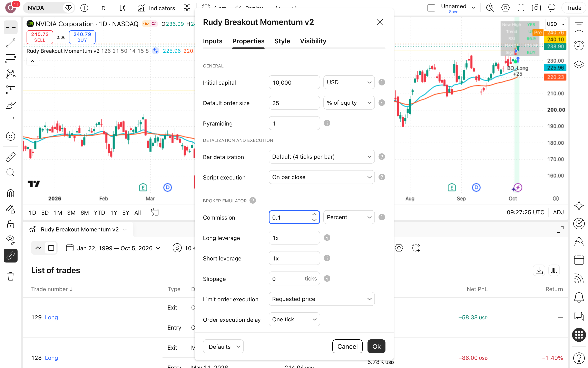588x368 pixels.
Task: Open the commission Percent type dropdown
Action: [x=349, y=217]
